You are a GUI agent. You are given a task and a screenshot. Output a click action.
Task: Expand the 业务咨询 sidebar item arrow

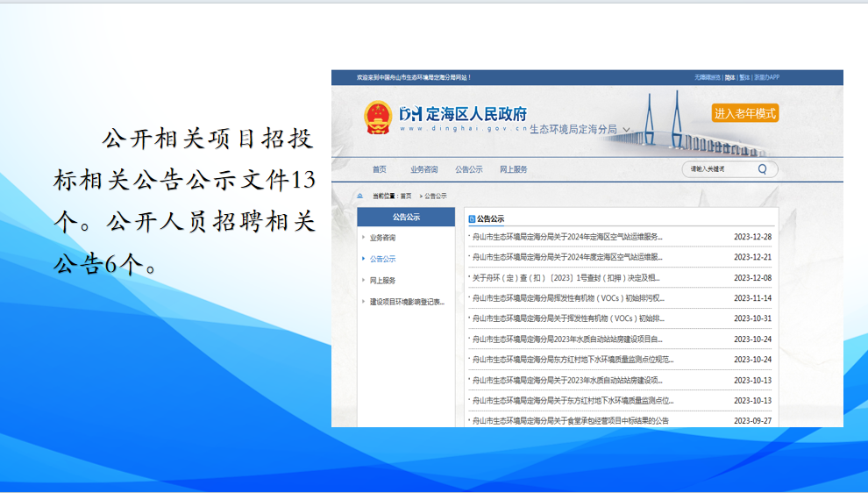[x=363, y=238]
